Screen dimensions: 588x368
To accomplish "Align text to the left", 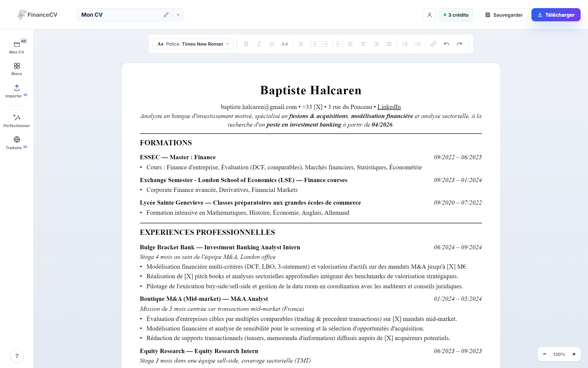I will (x=351, y=44).
